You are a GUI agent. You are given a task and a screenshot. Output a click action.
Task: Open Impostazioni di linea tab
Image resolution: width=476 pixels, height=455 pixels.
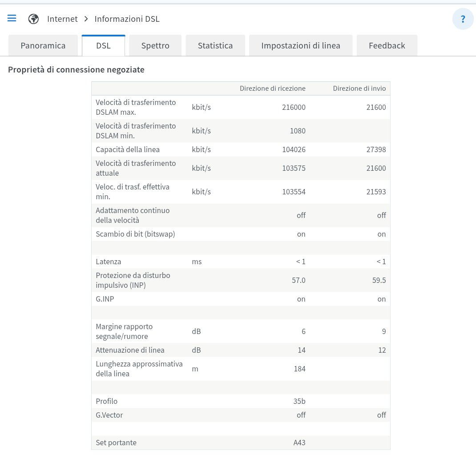[x=301, y=45]
